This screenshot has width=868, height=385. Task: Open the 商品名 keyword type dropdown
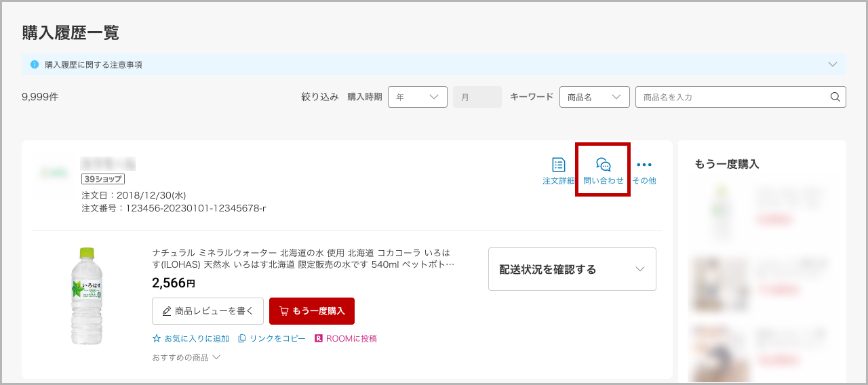click(594, 97)
